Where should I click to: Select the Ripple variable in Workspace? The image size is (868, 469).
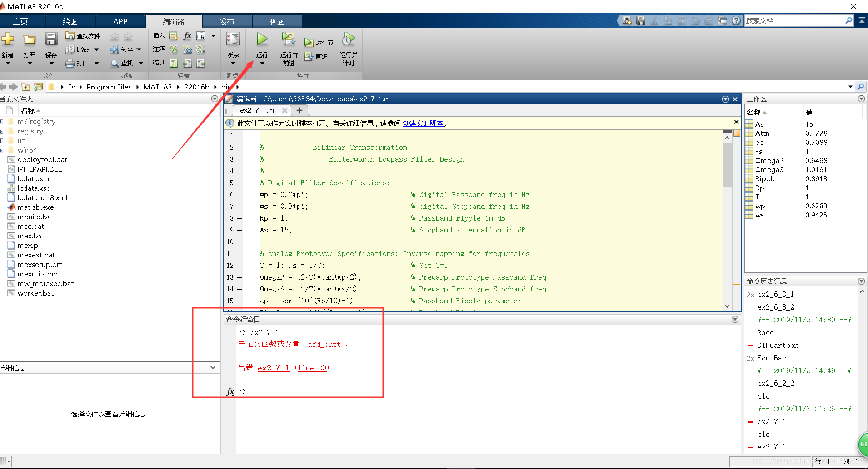coord(766,179)
